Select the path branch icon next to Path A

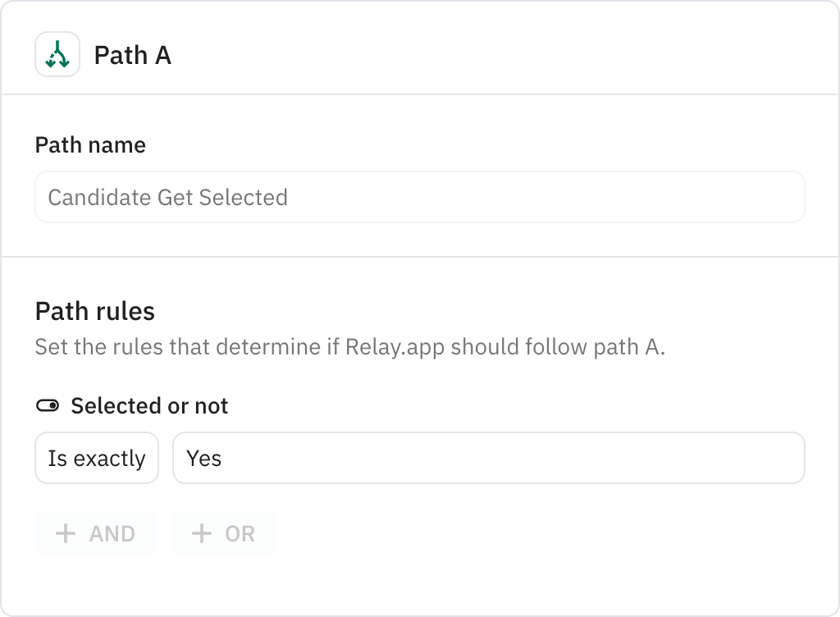coord(57,55)
